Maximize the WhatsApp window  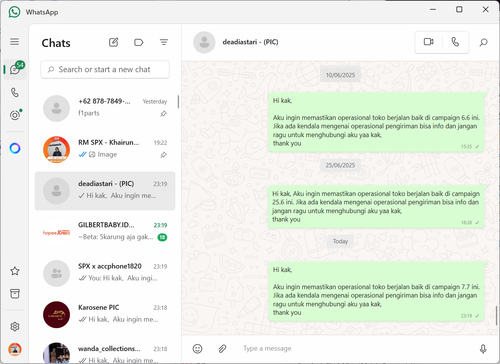tap(459, 10)
